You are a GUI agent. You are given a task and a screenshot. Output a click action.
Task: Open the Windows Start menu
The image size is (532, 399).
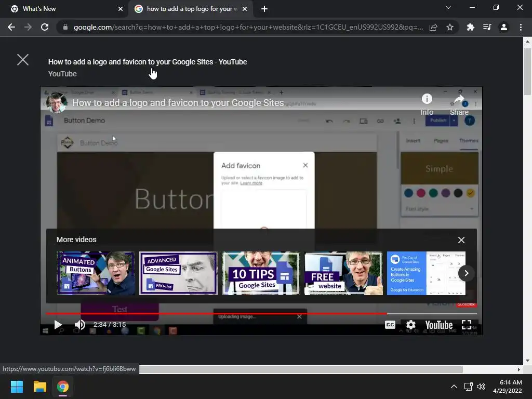[17, 387]
